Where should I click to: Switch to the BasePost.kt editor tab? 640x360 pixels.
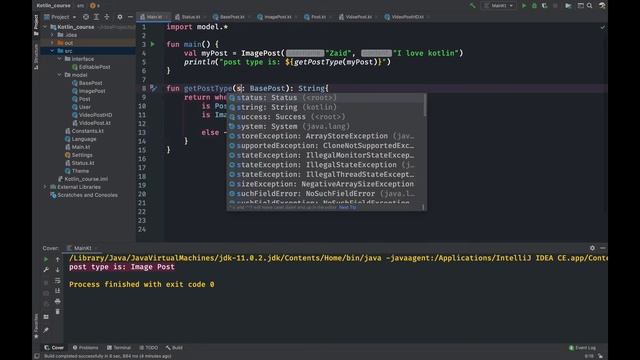[x=231, y=17]
